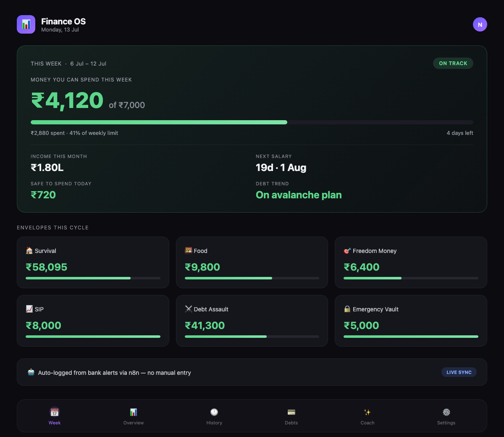Click the 'of ₹7,000' weekly limit text

pyautogui.click(x=127, y=105)
